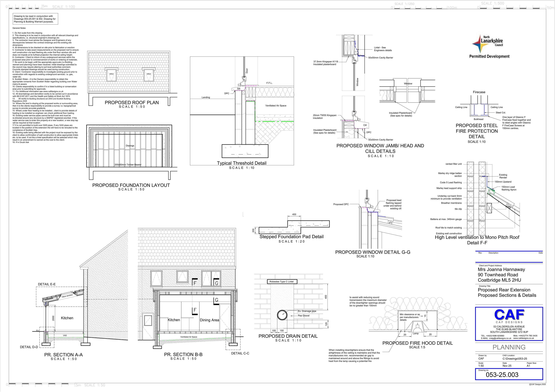The width and height of the screenshot is (555, 392).
Task: Select the '200x50mm Timber Bearer' annotation
Action: (x=128, y=165)
